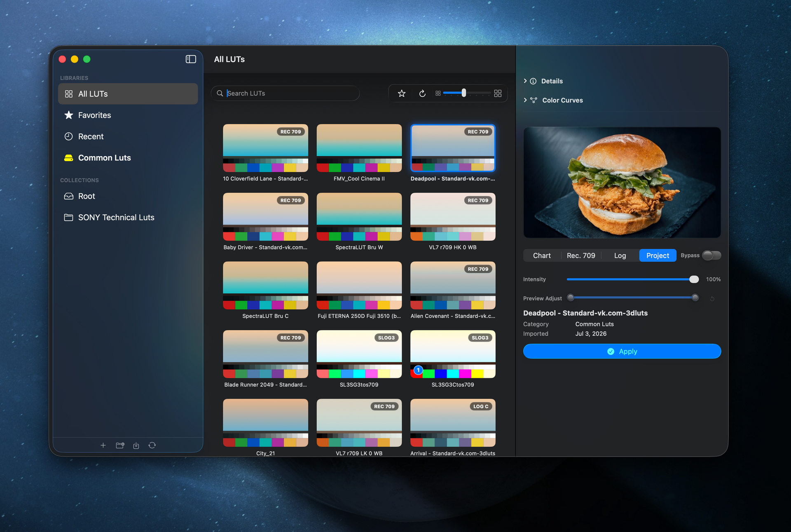Image resolution: width=791 pixels, height=532 pixels.
Task: Switch preview to Log tab
Action: pyautogui.click(x=620, y=255)
